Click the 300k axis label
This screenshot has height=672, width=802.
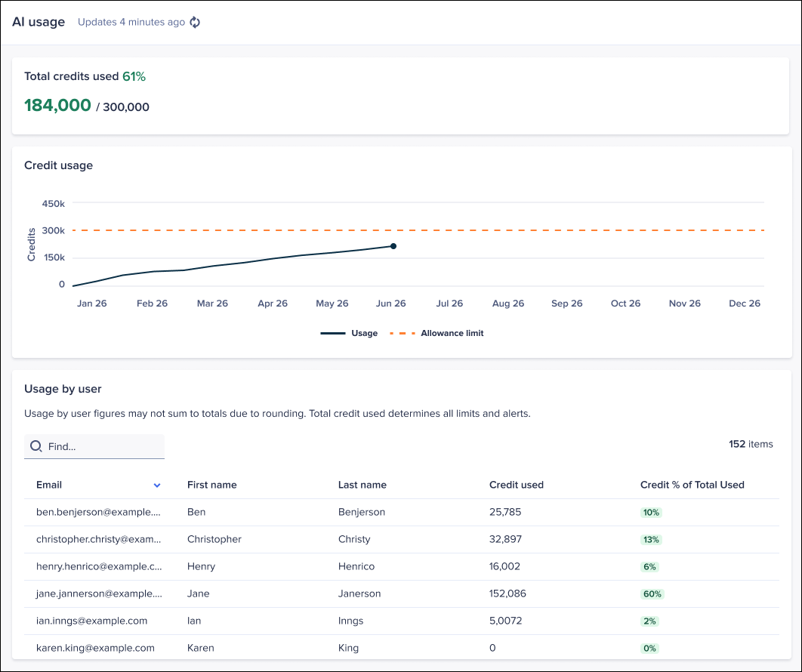(53, 230)
